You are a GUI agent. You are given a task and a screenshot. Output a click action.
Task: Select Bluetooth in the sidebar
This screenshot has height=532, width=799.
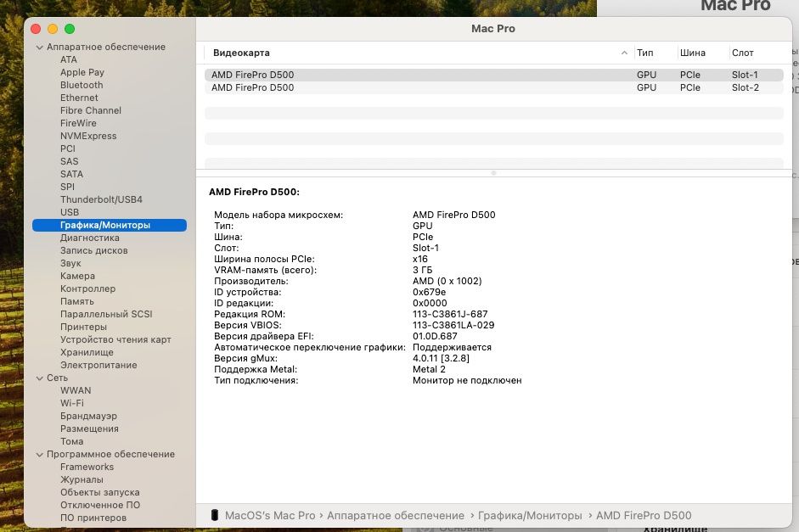coord(82,85)
